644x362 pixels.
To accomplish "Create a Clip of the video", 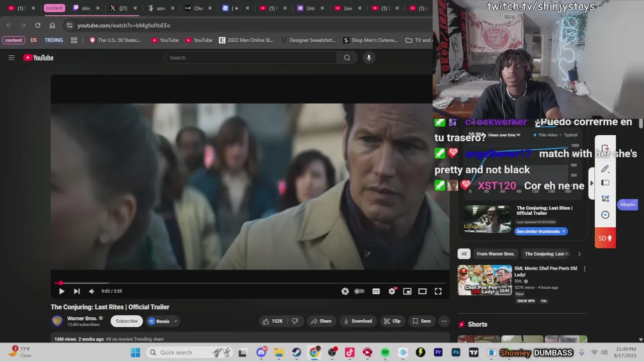I will point(392,321).
